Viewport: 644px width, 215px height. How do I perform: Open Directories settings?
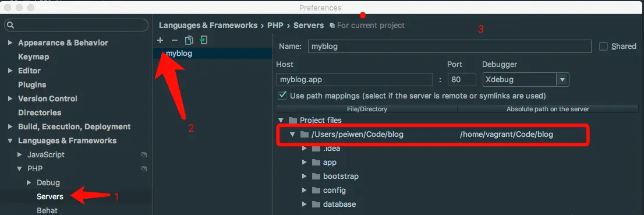click(40, 112)
